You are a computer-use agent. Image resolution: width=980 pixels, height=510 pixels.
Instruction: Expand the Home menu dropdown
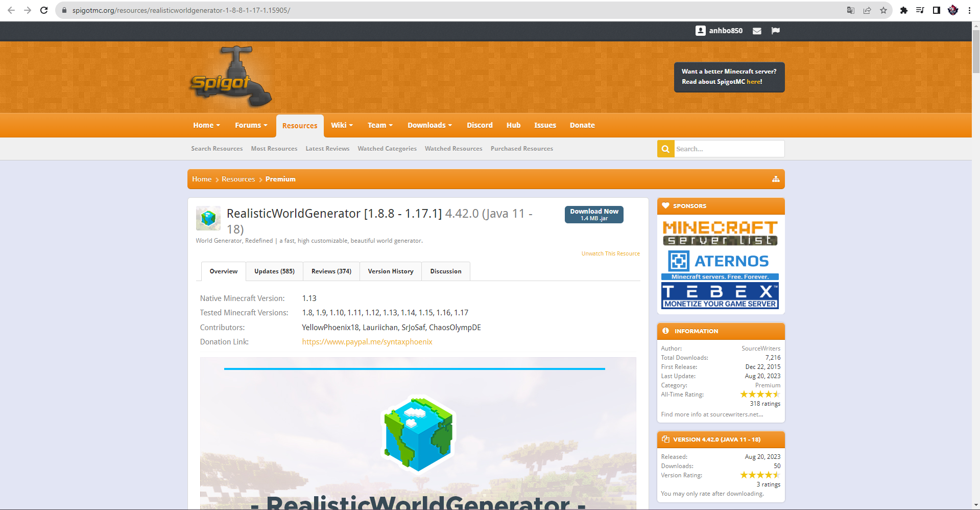[207, 125]
